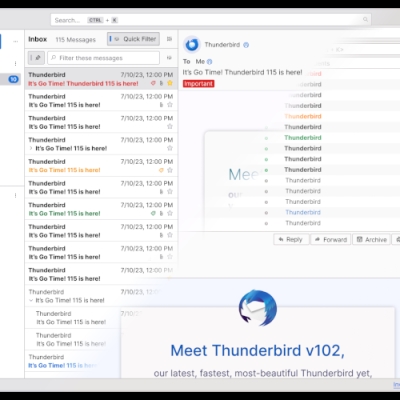The height and width of the screenshot is (400, 400).
Task: Unstar the yellow-starred red subject message
Action: pos(170,83)
